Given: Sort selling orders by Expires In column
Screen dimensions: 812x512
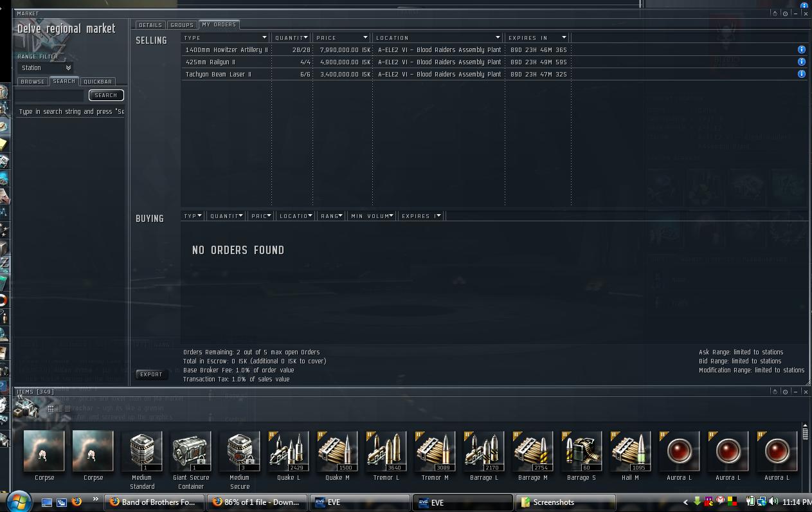Looking at the screenshot, I should 537,37.
